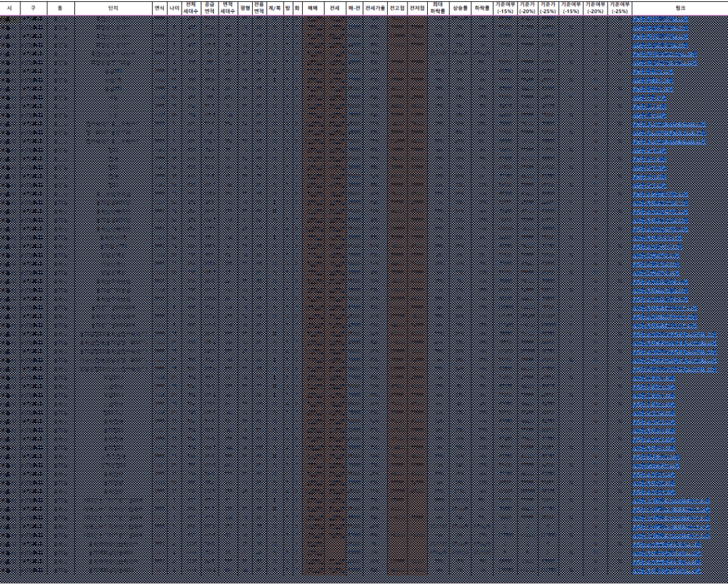This screenshot has width=728, height=584.
Task: Click the 기준여부 (-25%) header cell
Action: click(619, 8)
